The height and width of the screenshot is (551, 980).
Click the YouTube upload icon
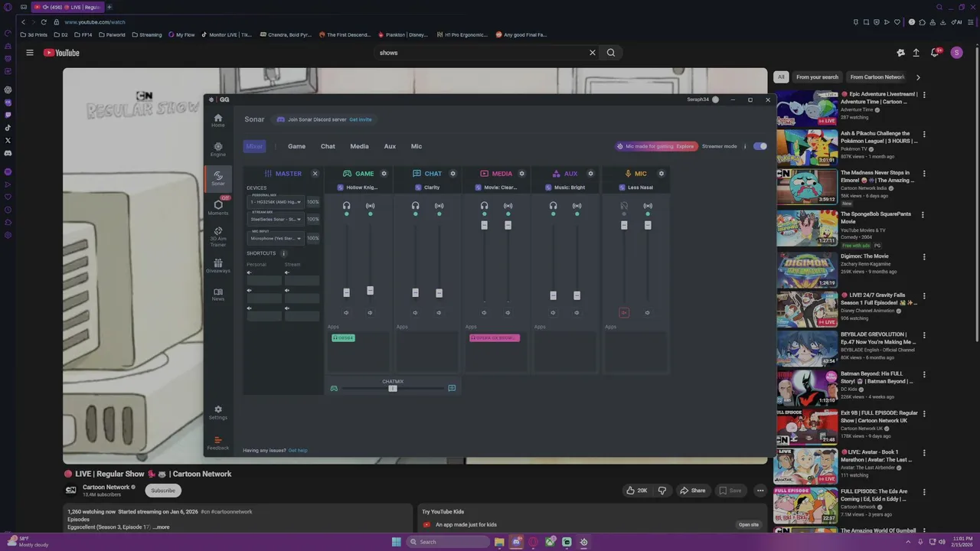click(916, 53)
